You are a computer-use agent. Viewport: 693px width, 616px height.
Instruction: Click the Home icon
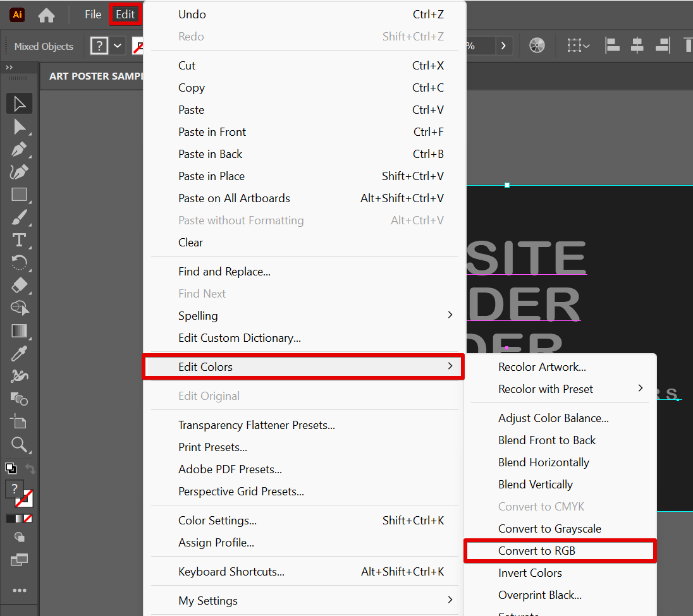pyautogui.click(x=46, y=15)
